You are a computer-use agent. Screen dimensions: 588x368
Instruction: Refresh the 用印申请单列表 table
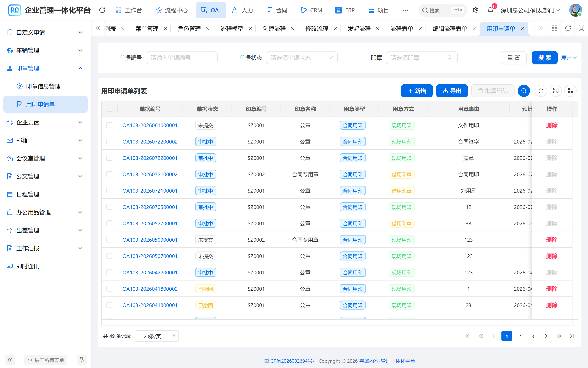pyautogui.click(x=541, y=91)
